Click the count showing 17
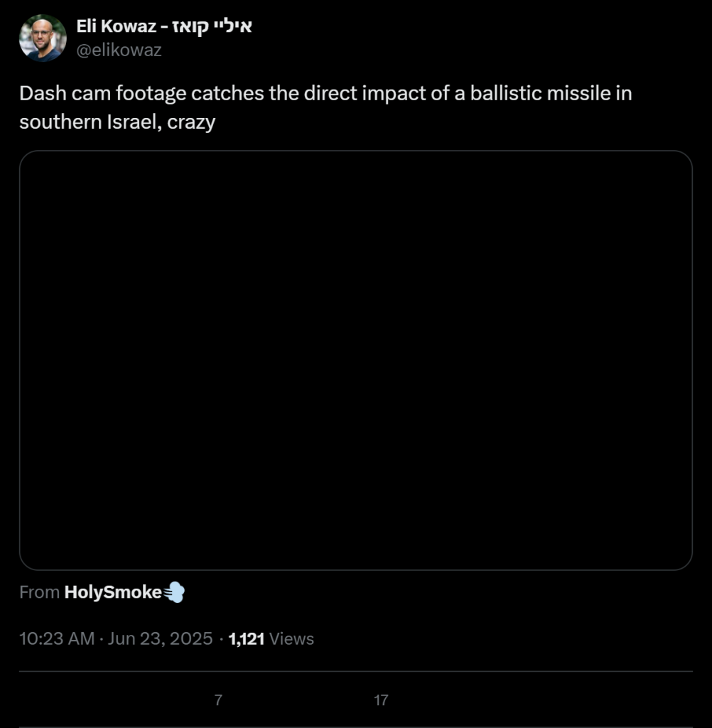Viewport: 712px width, 728px height. pyautogui.click(x=381, y=700)
